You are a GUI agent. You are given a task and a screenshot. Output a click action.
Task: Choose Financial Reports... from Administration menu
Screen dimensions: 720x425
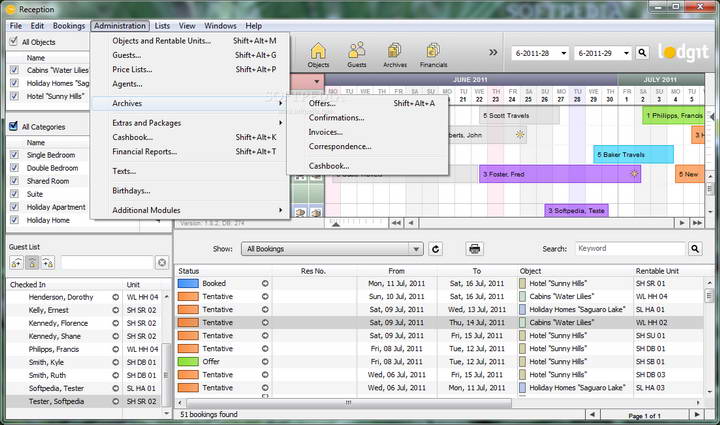[144, 151]
